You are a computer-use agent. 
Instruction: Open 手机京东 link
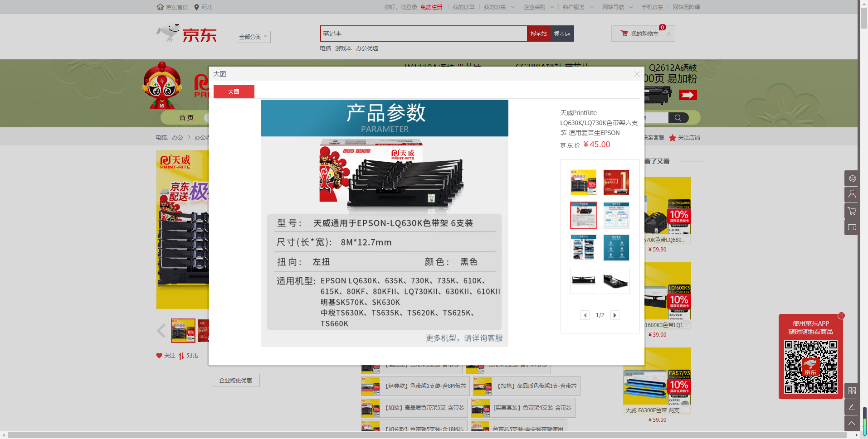[652, 7]
